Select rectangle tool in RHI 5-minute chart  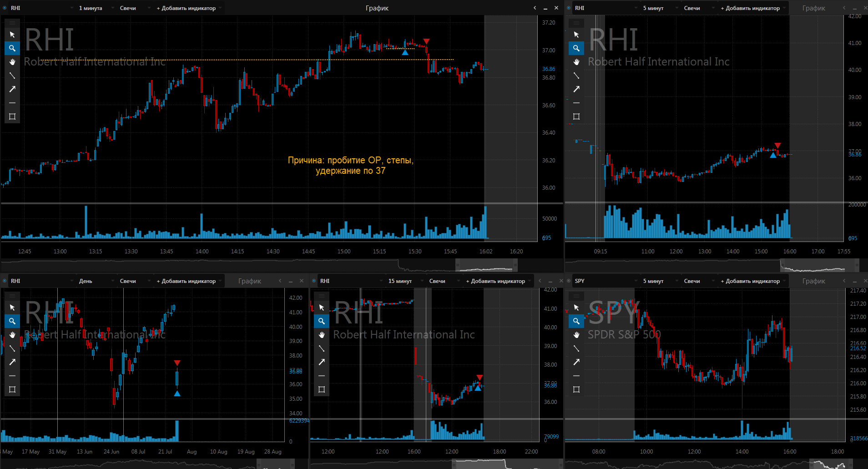tap(576, 116)
